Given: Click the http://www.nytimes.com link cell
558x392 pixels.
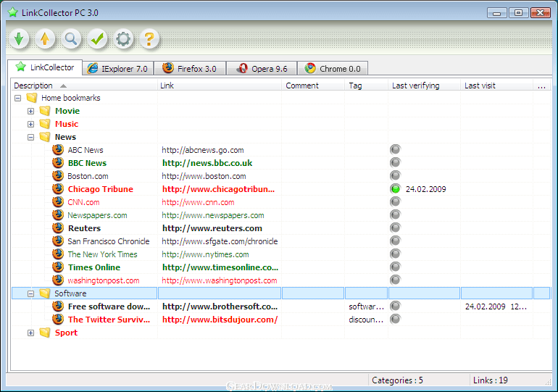Looking at the screenshot, I should tap(205, 254).
